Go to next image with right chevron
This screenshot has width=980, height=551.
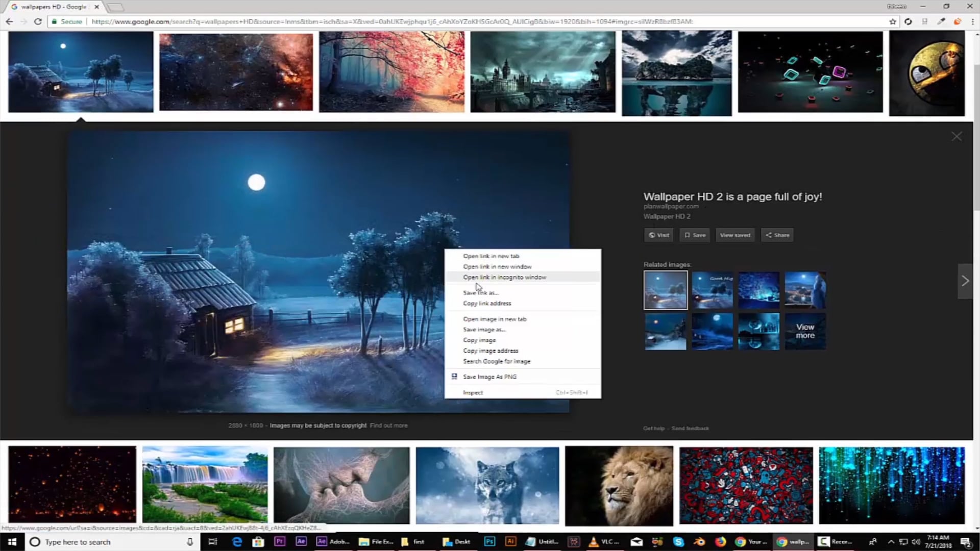965,281
